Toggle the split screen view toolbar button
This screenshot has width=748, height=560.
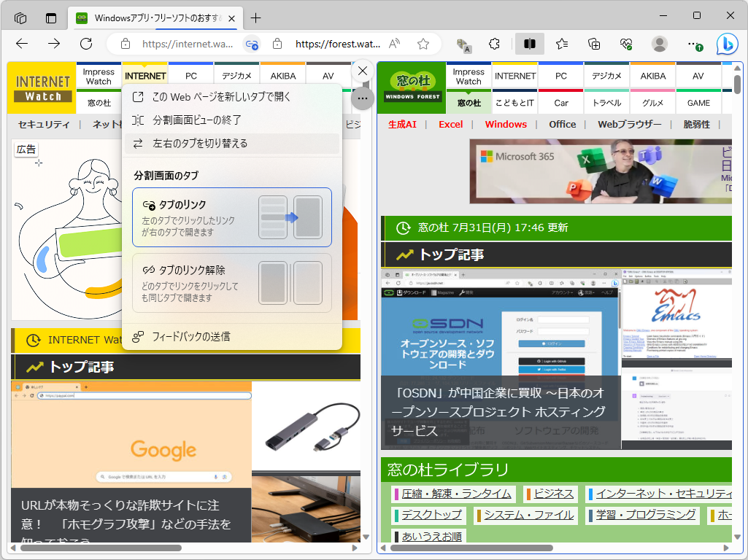coord(529,44)
